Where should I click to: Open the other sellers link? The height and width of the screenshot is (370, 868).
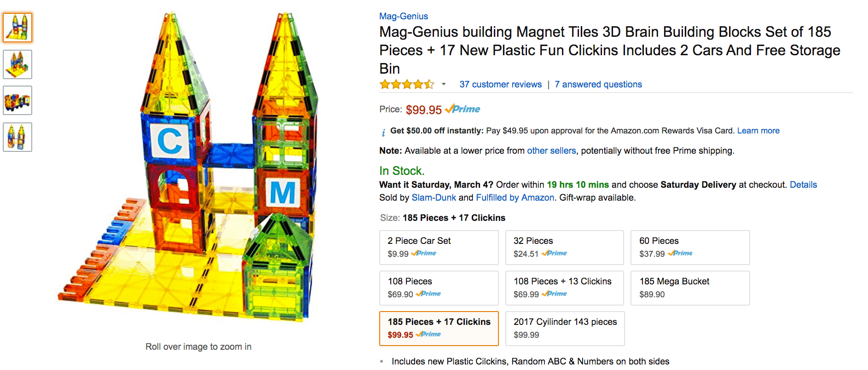pyautogui.click(x=551, y=150)
